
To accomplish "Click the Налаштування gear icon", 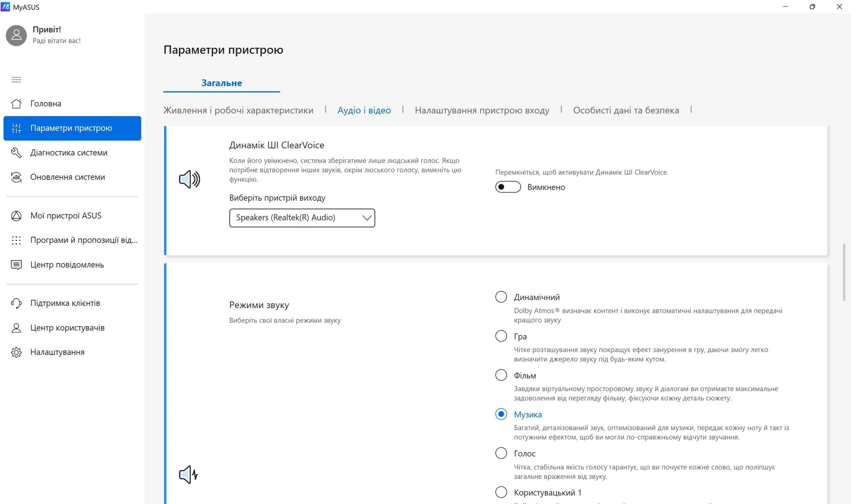I will click(x=16, y=352).
